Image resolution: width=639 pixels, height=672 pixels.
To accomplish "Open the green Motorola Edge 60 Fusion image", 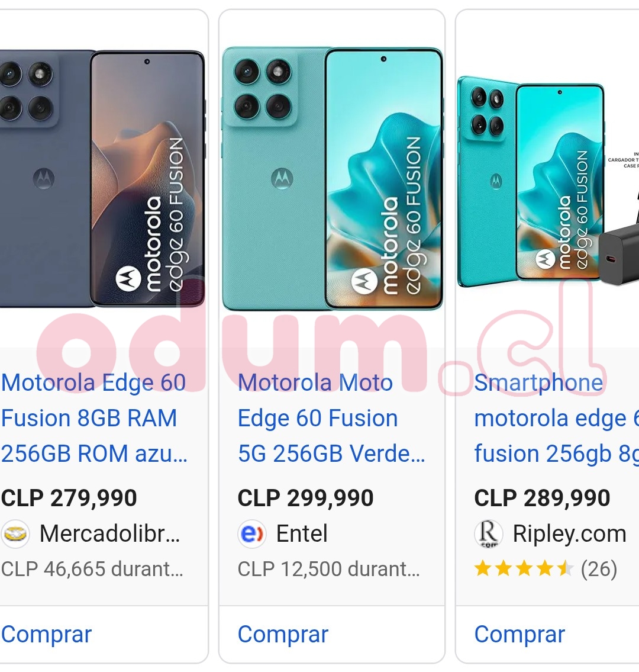I will pos(333,178).
